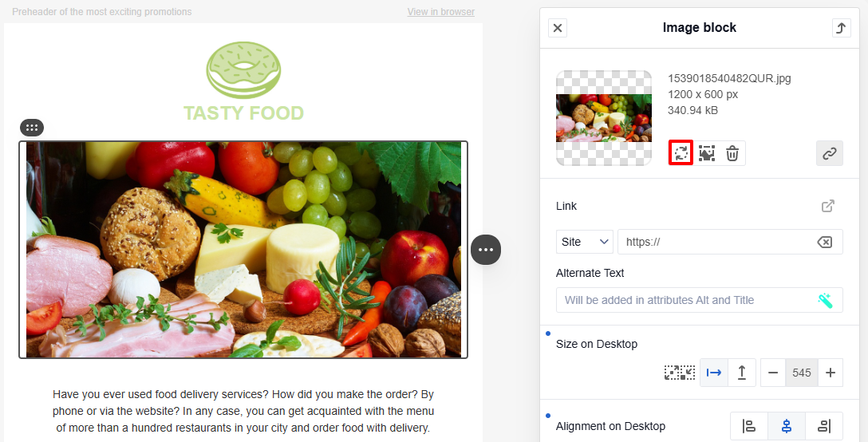This screenshot has width=868, height=442.
Task: Click the link chain icon button
Action: tap(829, 153)
